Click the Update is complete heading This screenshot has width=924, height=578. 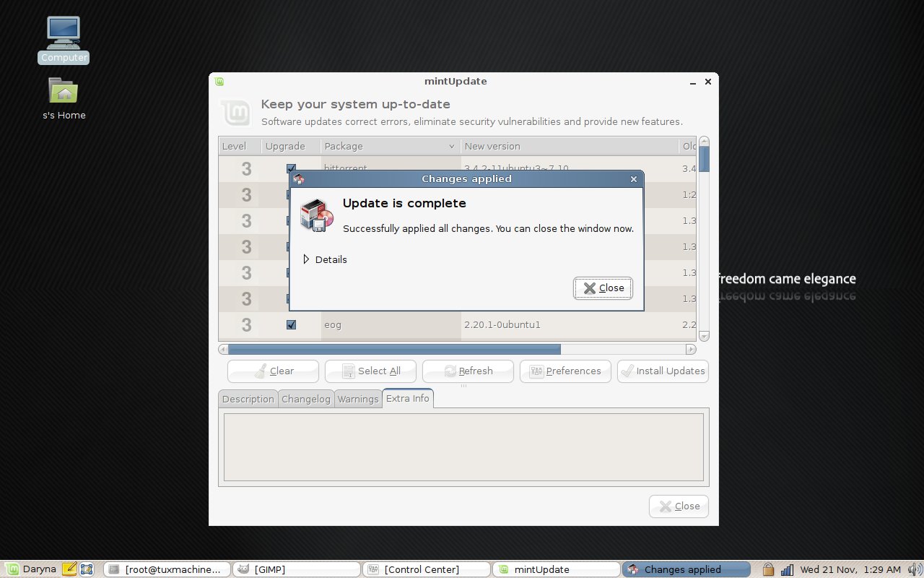point(404,203)
